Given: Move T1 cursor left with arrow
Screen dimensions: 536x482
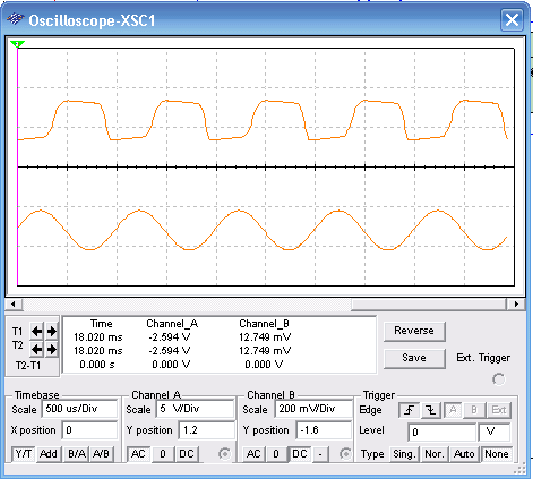Looking at the screenshot, I should coord(37,332).
